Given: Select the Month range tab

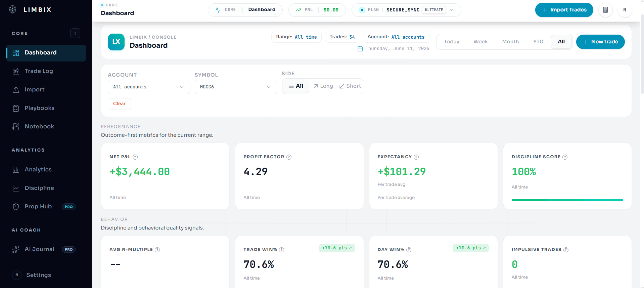Looking at the screenshot, I should click(x=510, y=42).
